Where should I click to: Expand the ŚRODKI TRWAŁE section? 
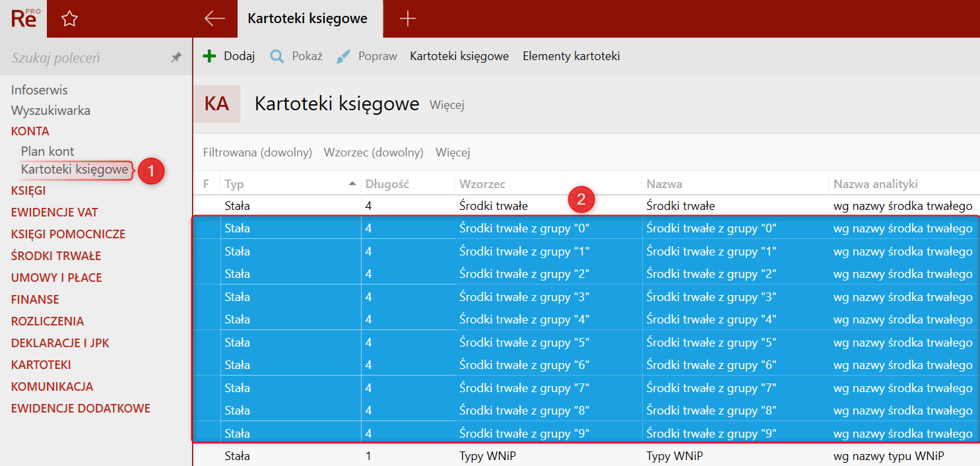point(56,255)
